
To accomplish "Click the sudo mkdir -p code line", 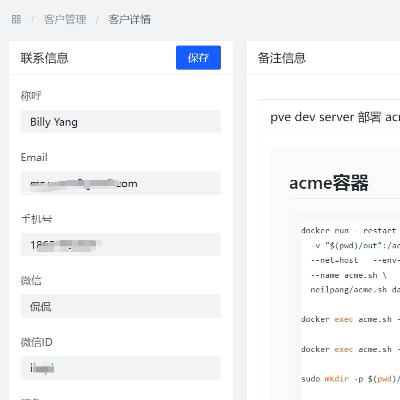I will click(x=350, y=379).
